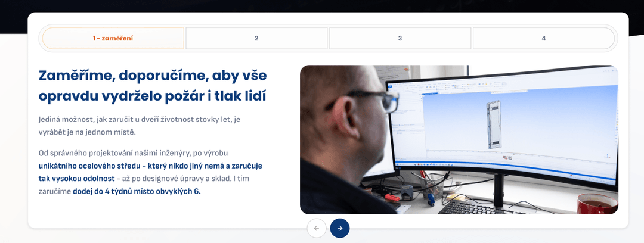
Task: Open step tab 3
Action: 400,38
